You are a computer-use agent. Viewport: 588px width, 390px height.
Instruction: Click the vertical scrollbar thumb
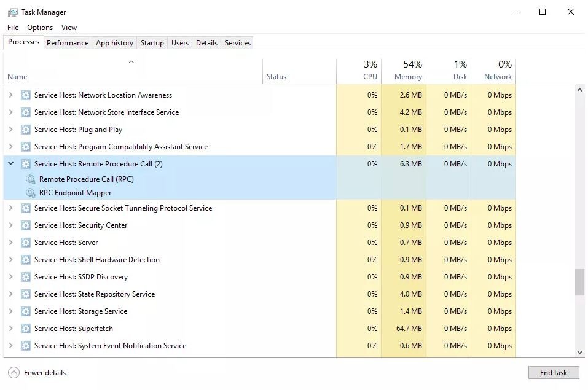click(579, 282)
